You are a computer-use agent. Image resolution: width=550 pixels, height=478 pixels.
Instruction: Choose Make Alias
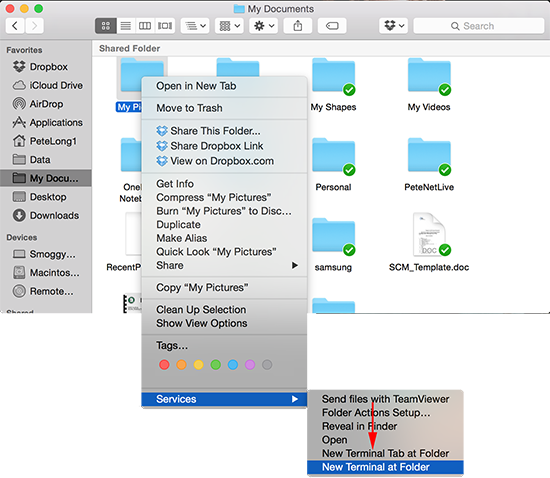pos(224,238)
